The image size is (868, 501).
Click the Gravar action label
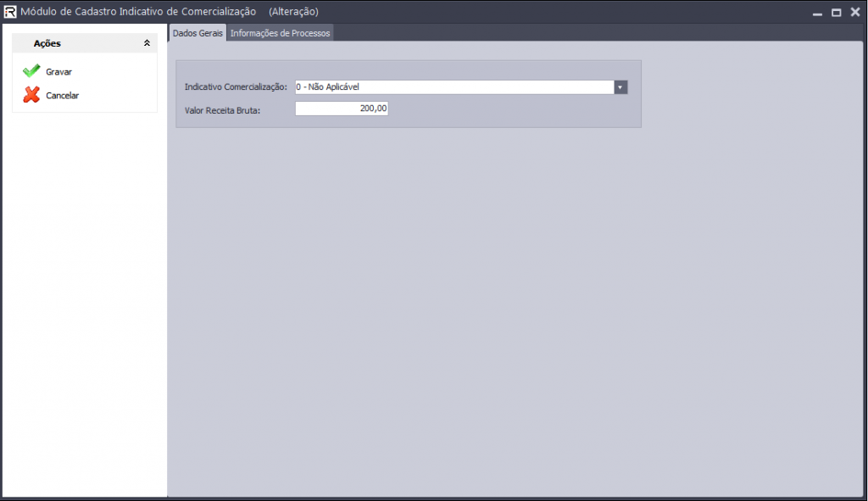click(58, 72)
